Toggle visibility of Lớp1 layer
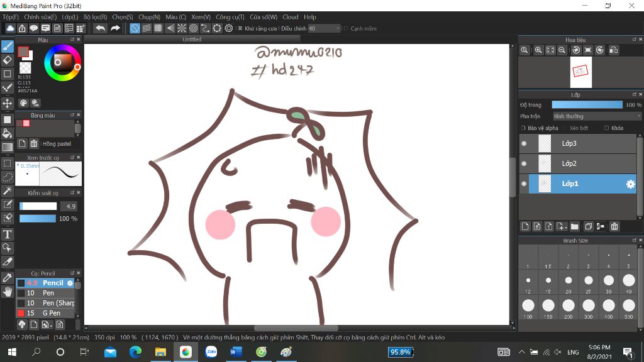 click(x=524, y=184)
